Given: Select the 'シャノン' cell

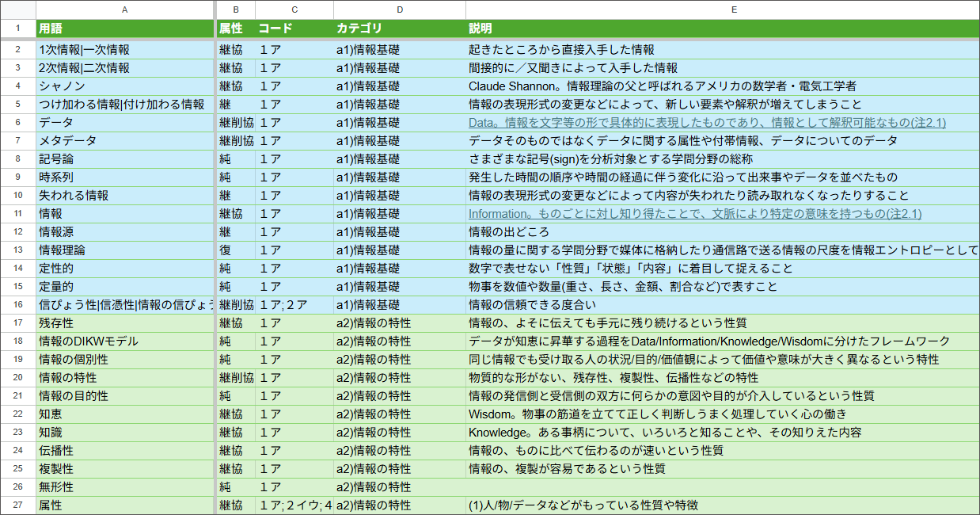Looking at the screenshot, I should click(125, 86).
